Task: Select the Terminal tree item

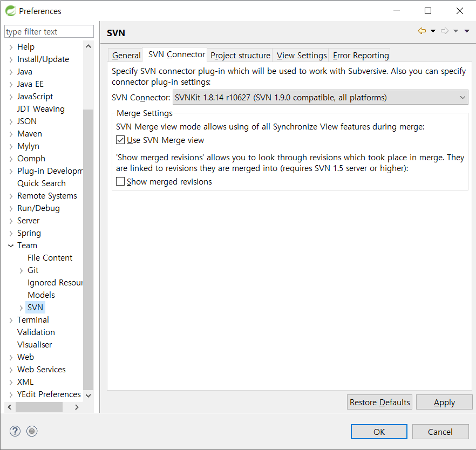Action: pos(33,320)
